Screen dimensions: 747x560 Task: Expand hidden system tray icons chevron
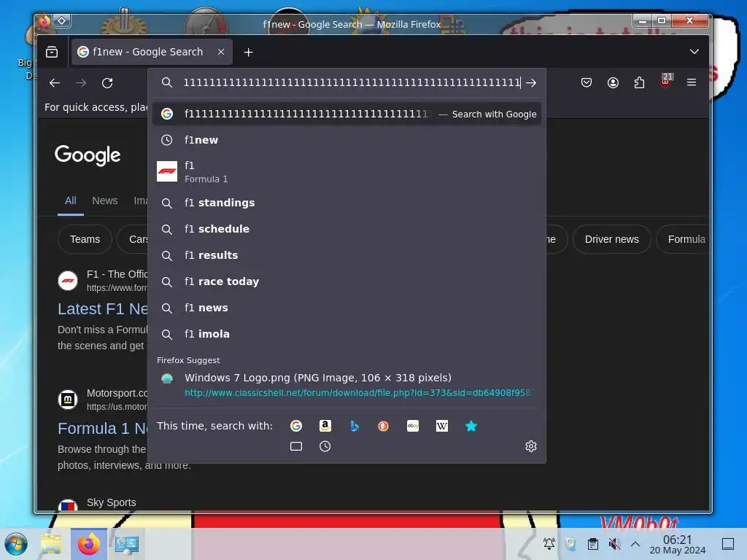[x=635, y=543]
